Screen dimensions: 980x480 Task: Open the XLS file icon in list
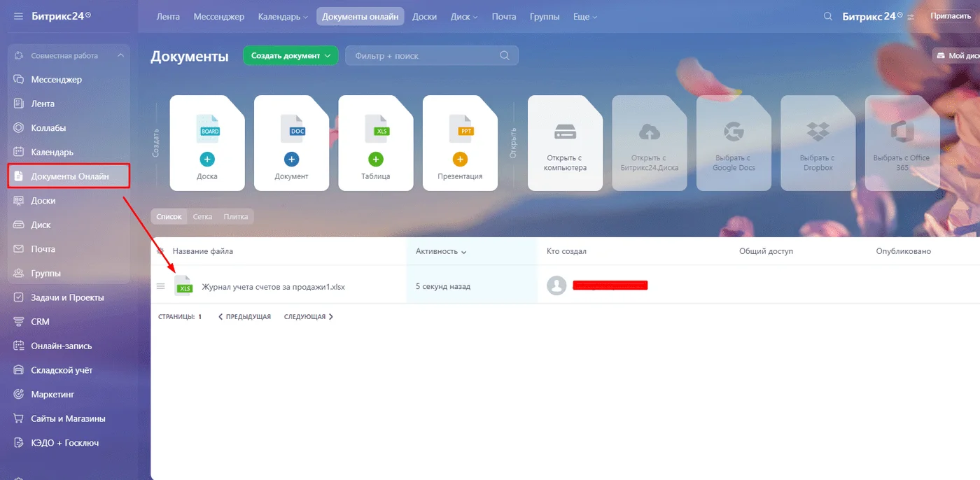[184, 286]
